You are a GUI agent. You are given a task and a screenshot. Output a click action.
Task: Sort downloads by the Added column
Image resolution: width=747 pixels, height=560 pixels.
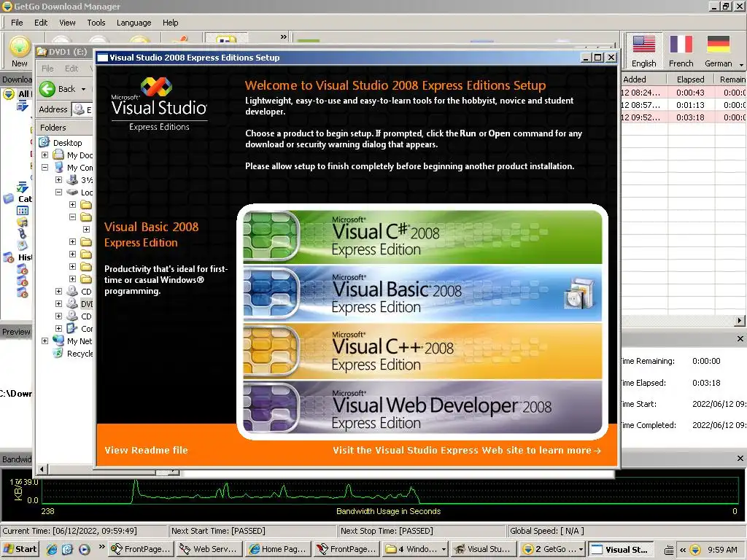pyautogui.click(x=643, y=79)
